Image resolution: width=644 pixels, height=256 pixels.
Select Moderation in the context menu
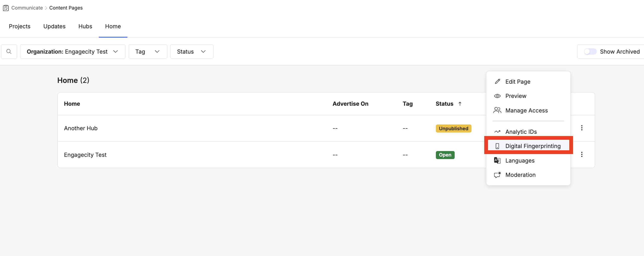(x=520, y=175)
